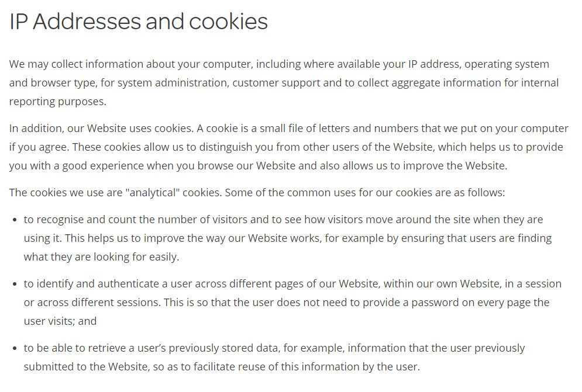Click the third bullet point marker
Viewport: 582px width, 392px height.
tap(15, 348)
